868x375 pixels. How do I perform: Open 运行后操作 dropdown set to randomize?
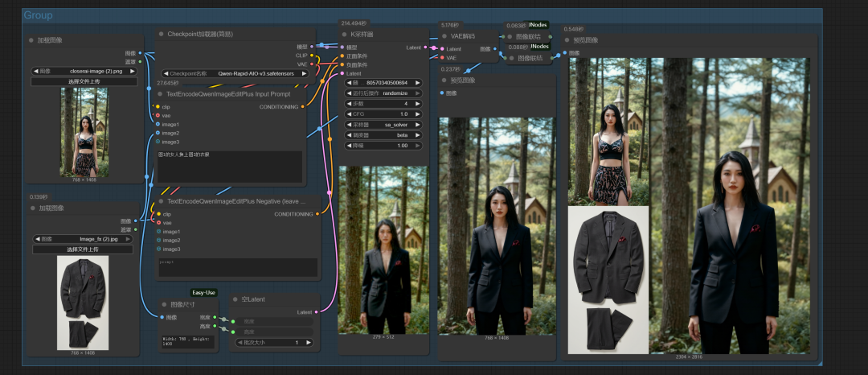click(383, 93)
